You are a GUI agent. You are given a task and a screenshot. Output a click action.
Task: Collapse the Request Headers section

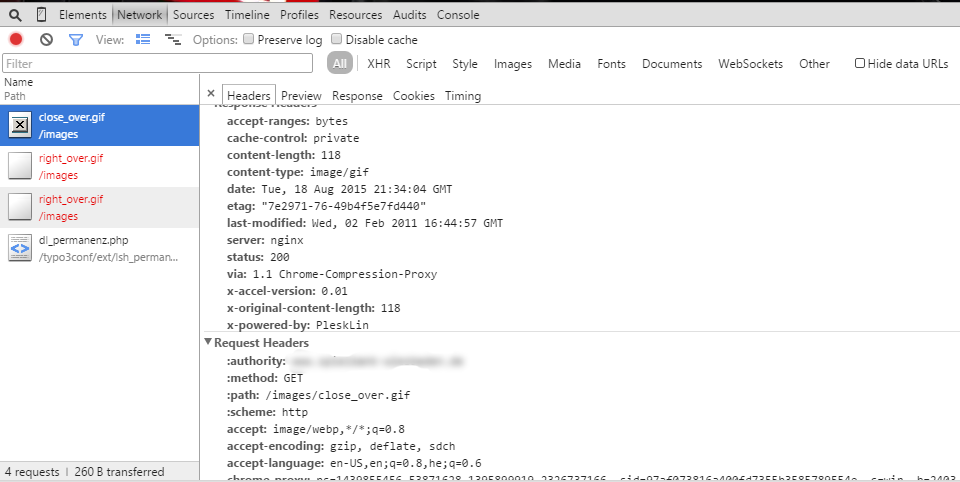coord(208,343)
